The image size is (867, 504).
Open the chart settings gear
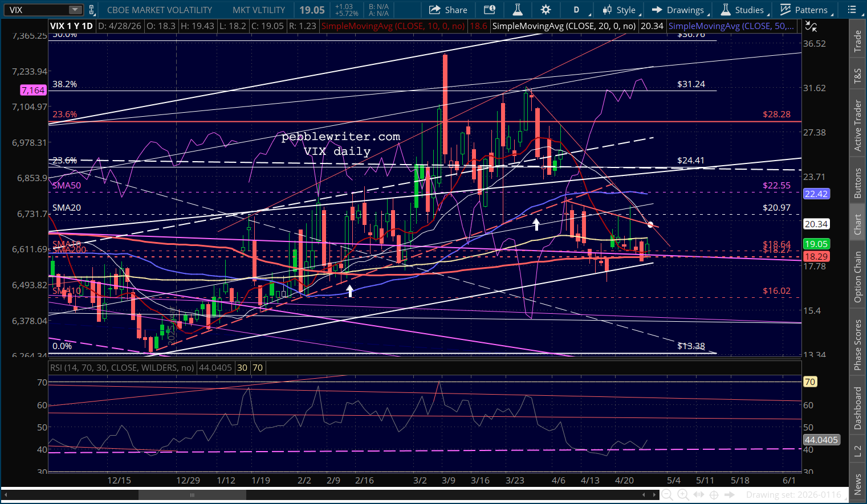coord(546,10)
